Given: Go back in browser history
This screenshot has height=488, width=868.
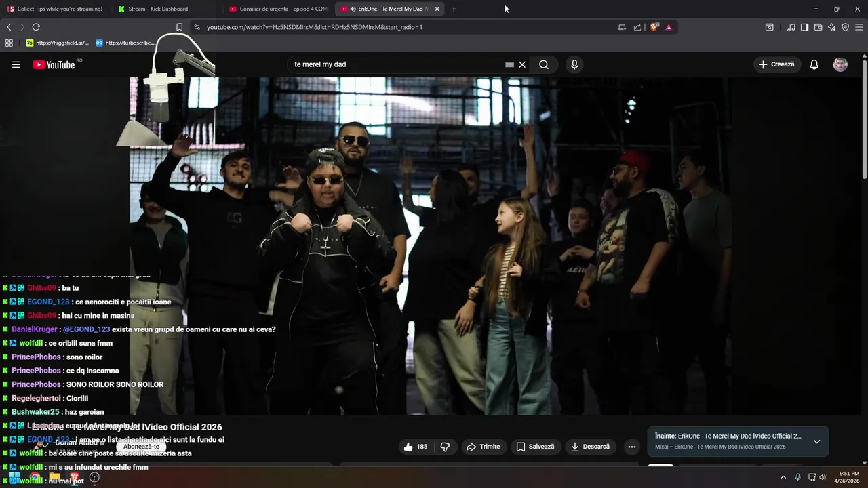Looking at the screenshot, I should pyautogui.click(x=9, y=27).
